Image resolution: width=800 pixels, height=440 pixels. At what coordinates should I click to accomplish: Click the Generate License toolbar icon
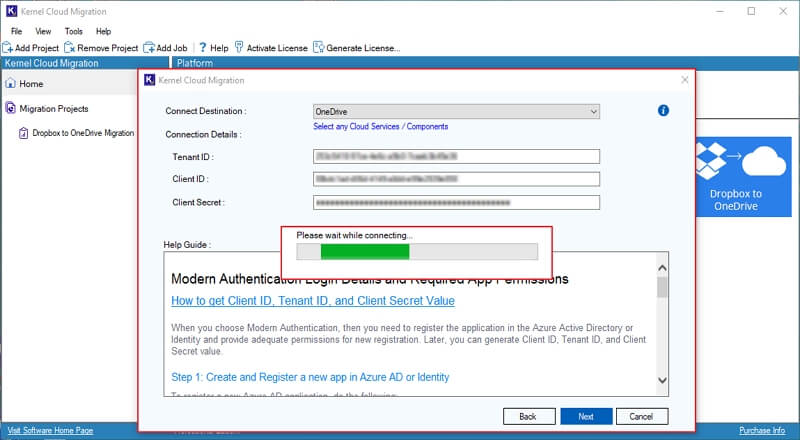tap(319, 47)
